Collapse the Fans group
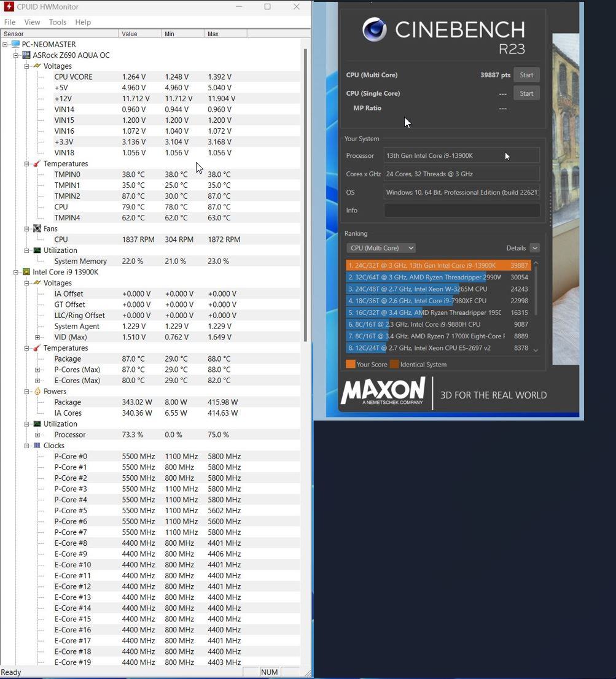This screenshot has width=616, height=679. [26, 228]
